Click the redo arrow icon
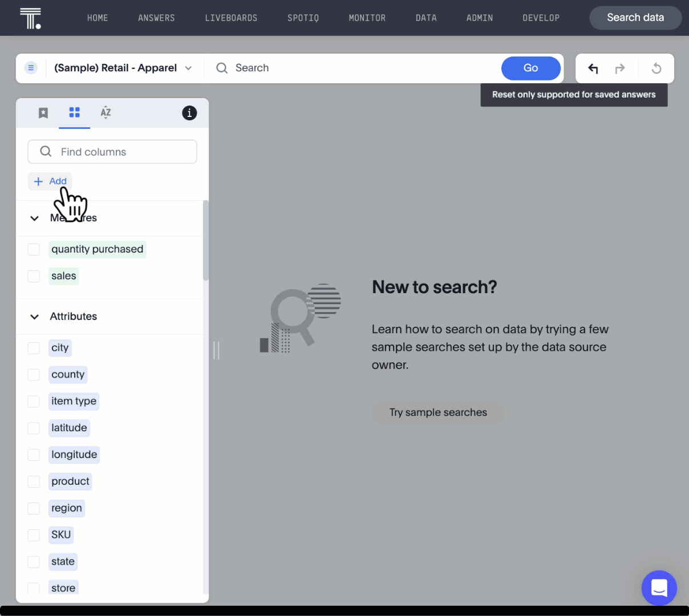The image size is (689, 616). click(x=620, y=68)
